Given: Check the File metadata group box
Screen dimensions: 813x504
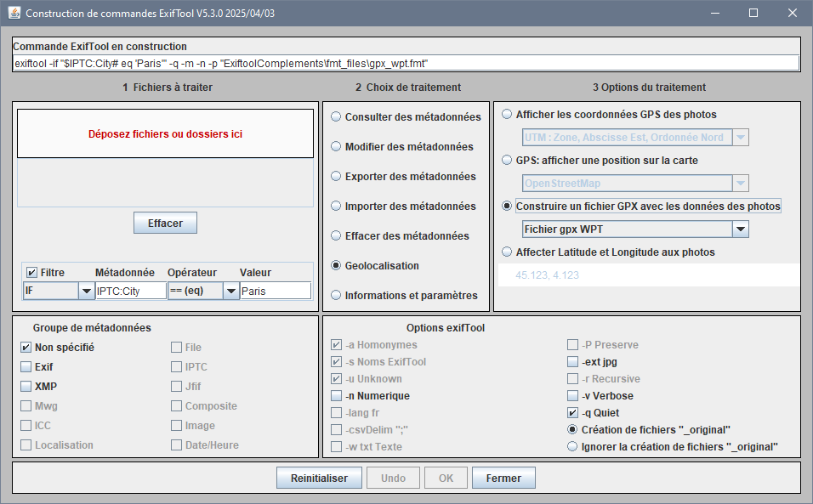Looking at the screenshot, I should click(x=176, y=348).
